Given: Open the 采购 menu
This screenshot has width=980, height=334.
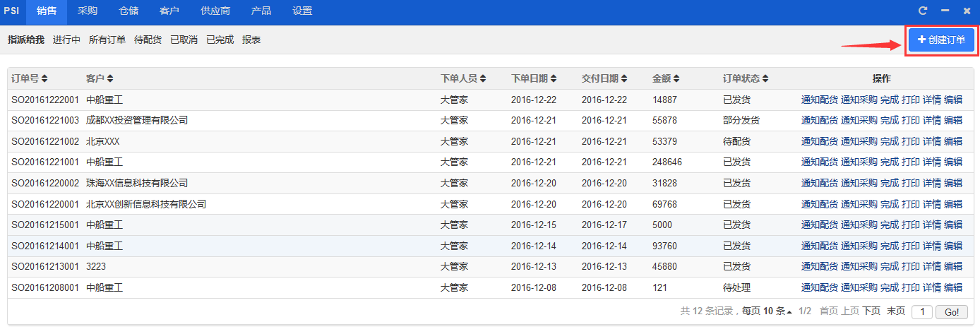Looking at the screenshot, I should click(x=88, y=11).
